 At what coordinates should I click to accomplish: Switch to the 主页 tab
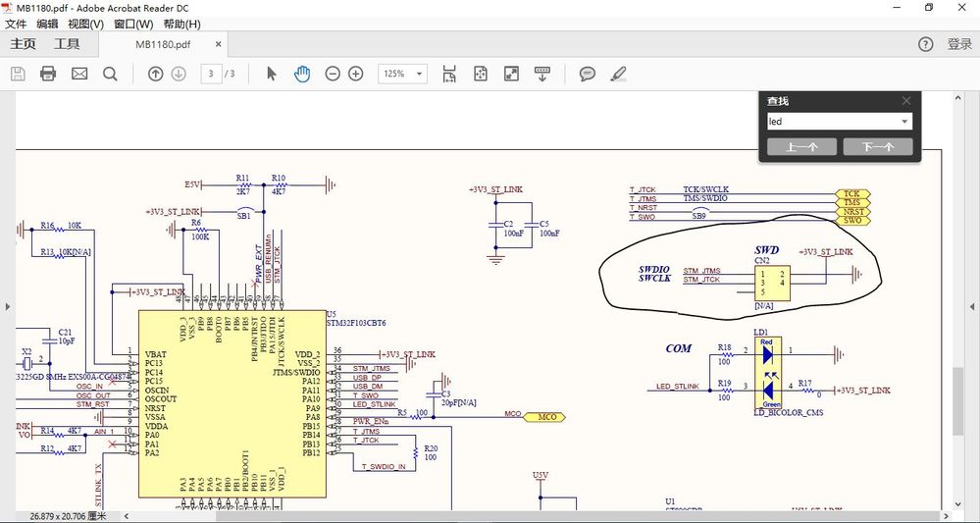24,44
